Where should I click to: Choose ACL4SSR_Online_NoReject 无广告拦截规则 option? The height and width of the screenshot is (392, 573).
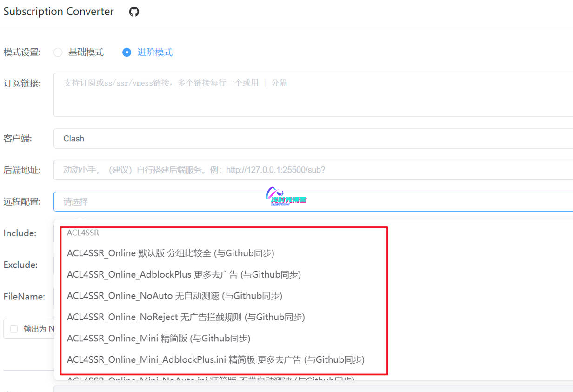click(186, 317)
